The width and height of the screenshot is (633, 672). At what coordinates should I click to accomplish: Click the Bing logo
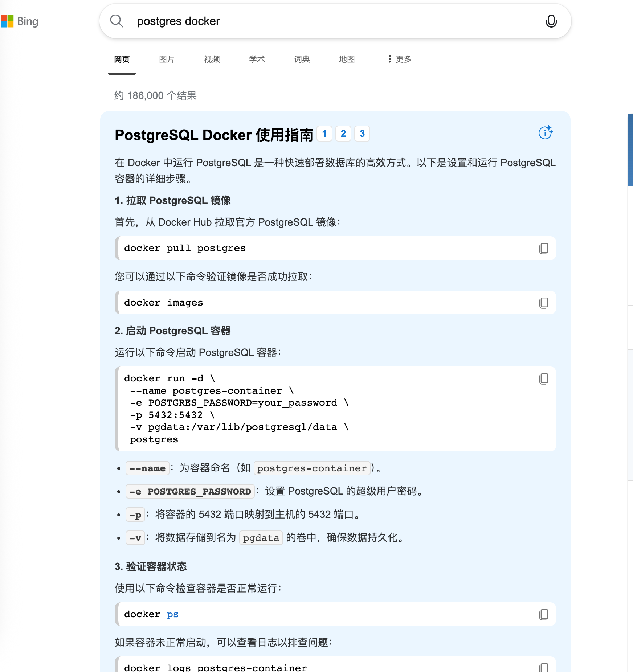pos(20,21)
